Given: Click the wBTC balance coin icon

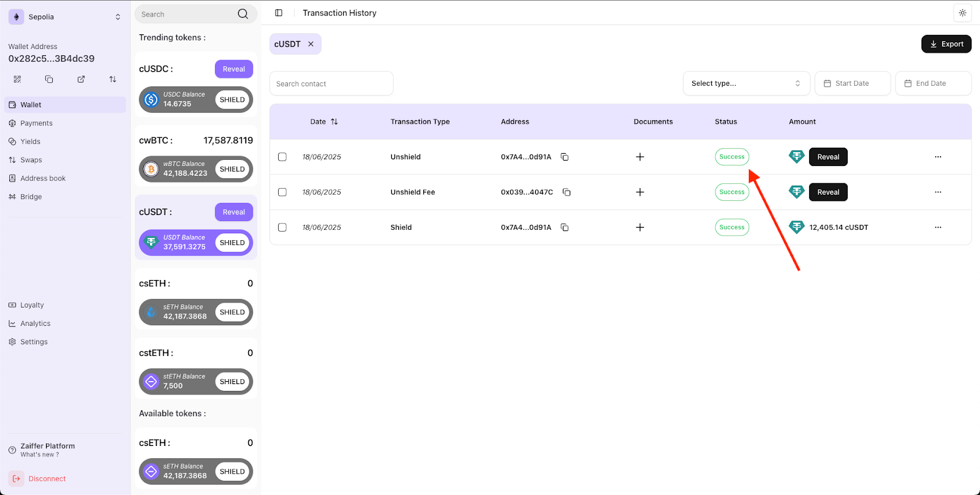Looking at the screenshot, I should [x=151, y=169].
